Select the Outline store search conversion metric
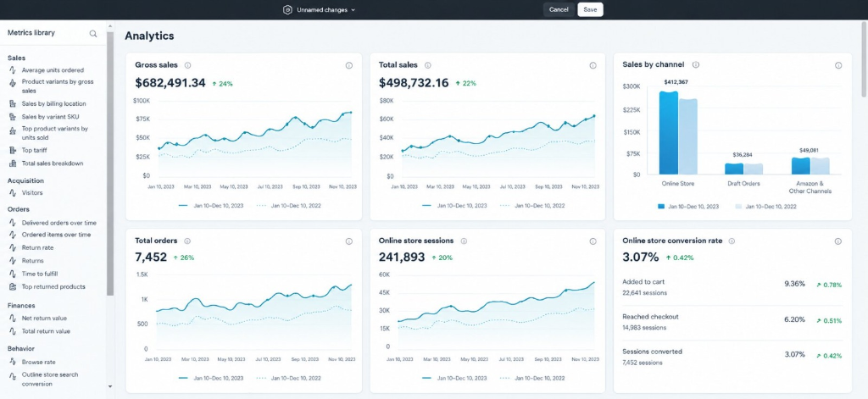This screenshot has height=399, width=868. 50,379
